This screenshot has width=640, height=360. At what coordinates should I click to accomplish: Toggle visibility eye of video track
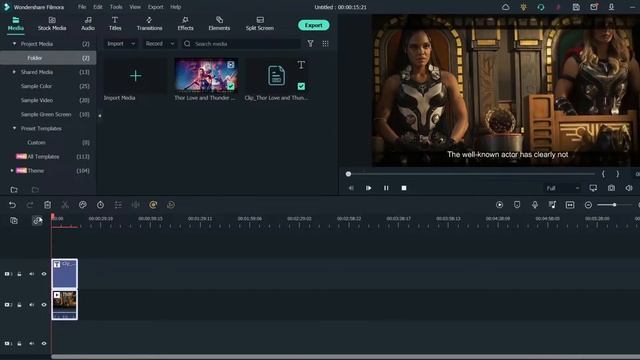tap(44, 304)
